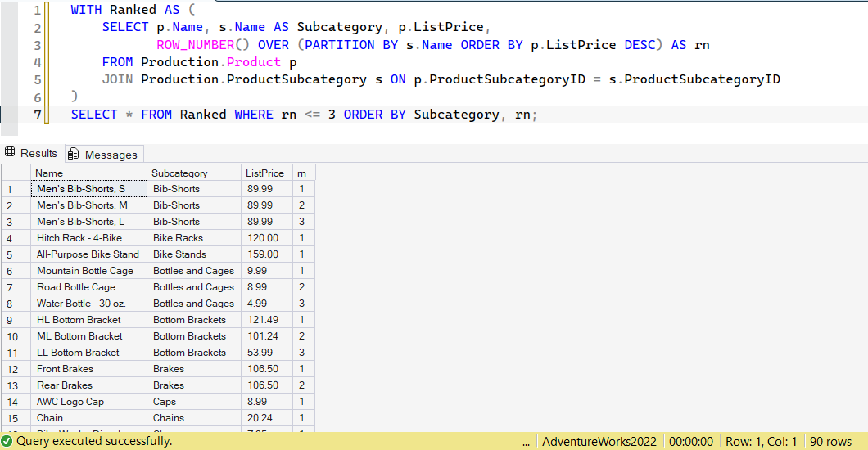This screenshot has height=450, width=868.
Task: Click line number 7 in the editor gutter
Action: 38,115
